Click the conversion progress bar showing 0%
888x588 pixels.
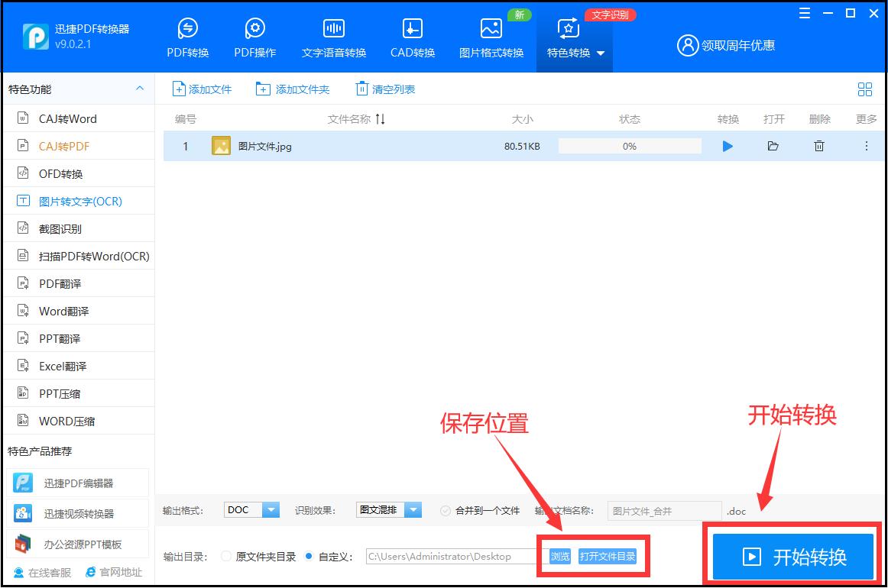[x=630, y=146]
